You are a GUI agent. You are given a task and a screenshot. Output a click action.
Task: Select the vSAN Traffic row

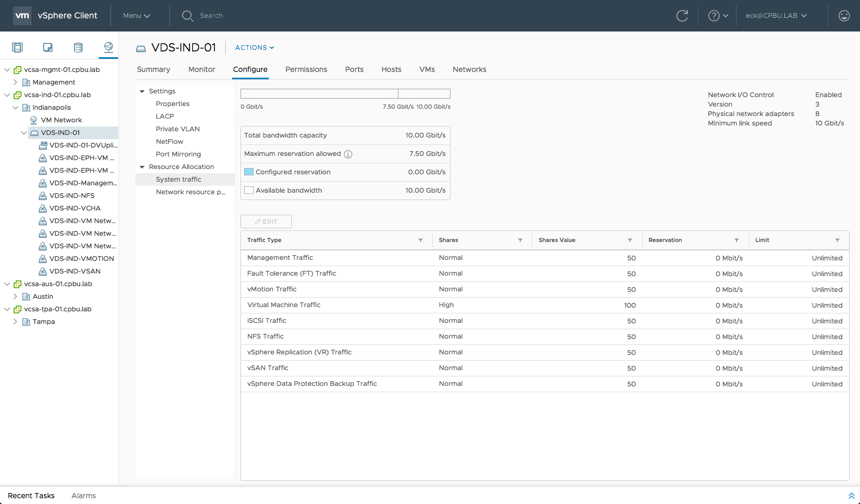(x=544, y=368)
